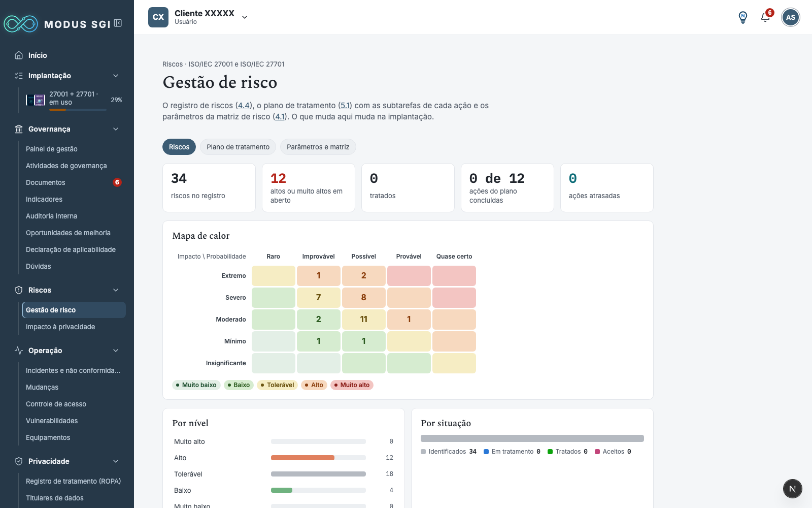Click heat map cell Moderado/Possível showing 11
Viewport: 812px width, 508px height.
tap(364, 320)
